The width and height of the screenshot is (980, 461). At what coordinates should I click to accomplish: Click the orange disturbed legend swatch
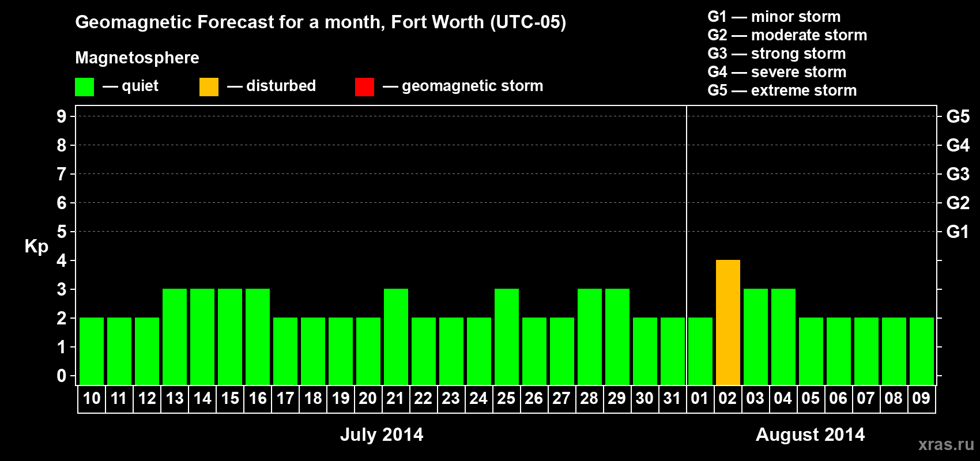click(209, 87)
